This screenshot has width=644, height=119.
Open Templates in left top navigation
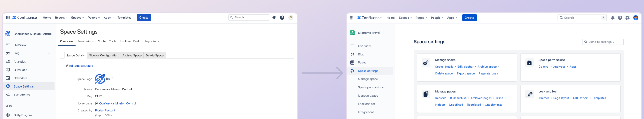124,18
